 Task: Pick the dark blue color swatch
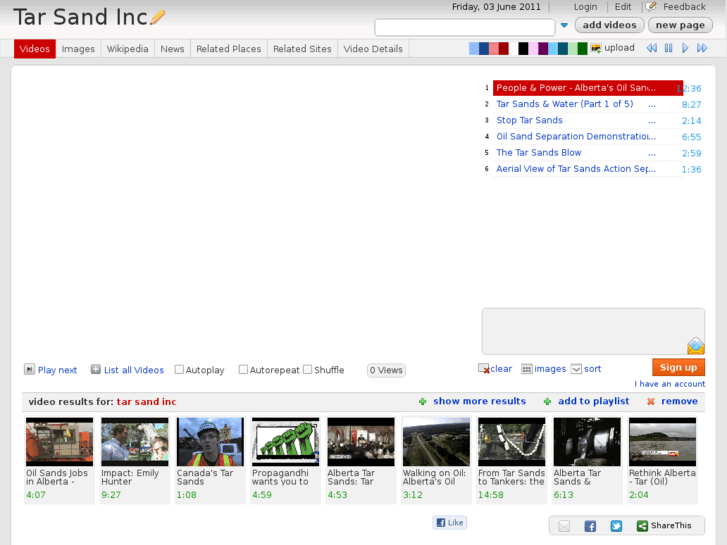pos(484,48)
